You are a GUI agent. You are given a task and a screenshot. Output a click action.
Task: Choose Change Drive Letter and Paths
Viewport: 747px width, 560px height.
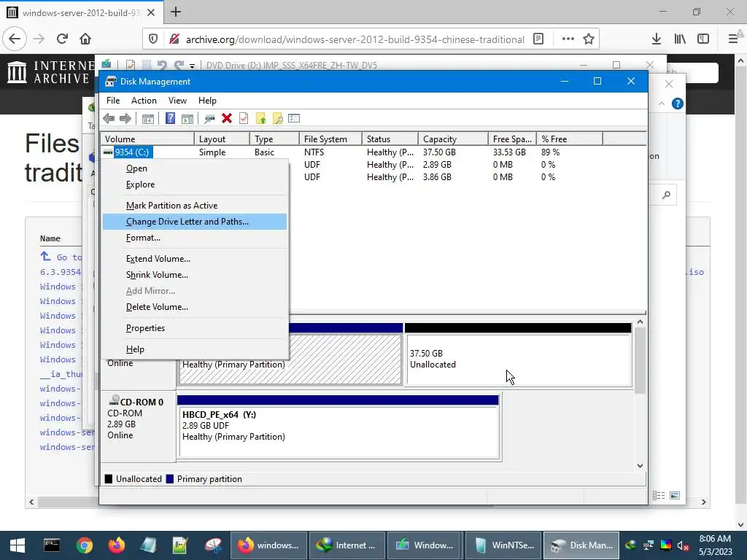click(195, 222)
